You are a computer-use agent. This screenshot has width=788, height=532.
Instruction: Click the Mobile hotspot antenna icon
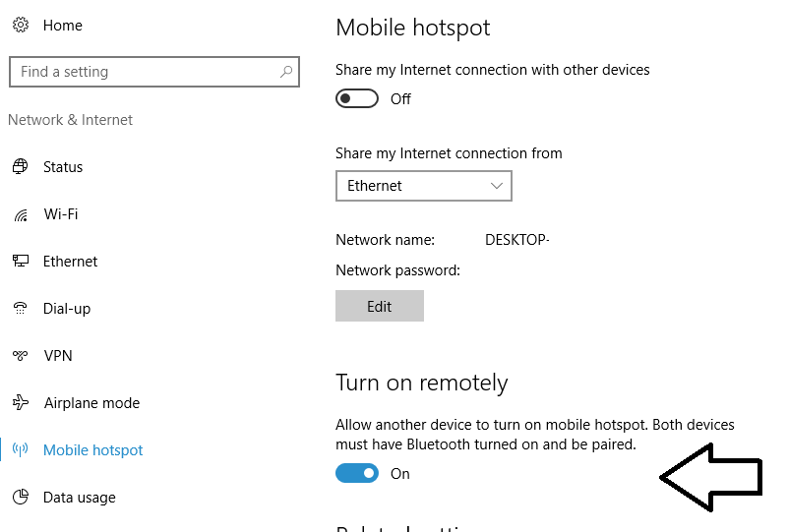[20, 449]
